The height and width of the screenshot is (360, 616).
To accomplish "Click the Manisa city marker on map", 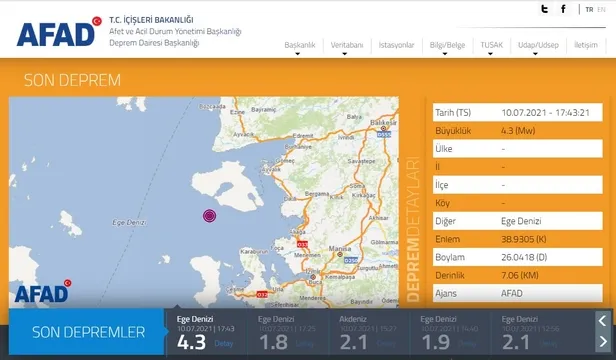I will pyautogui.click(x=340, y=254).
